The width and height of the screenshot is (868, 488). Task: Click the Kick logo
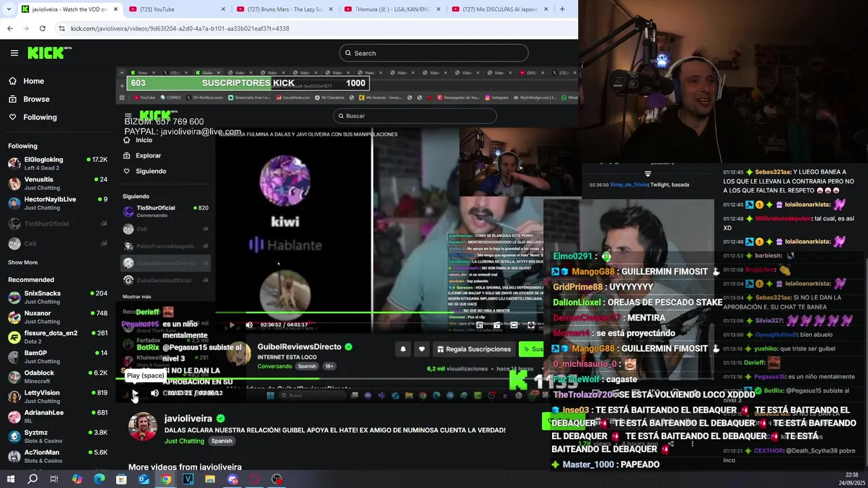coord(50,53)
